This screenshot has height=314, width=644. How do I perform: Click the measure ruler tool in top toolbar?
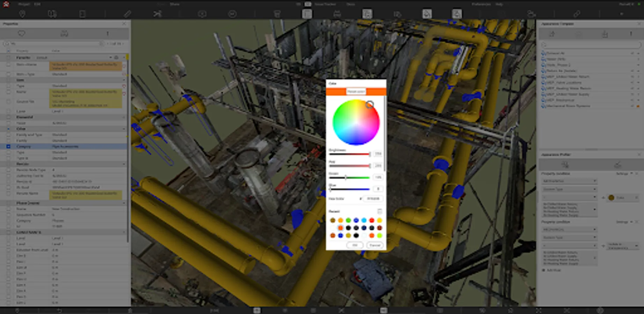(127, 14)
